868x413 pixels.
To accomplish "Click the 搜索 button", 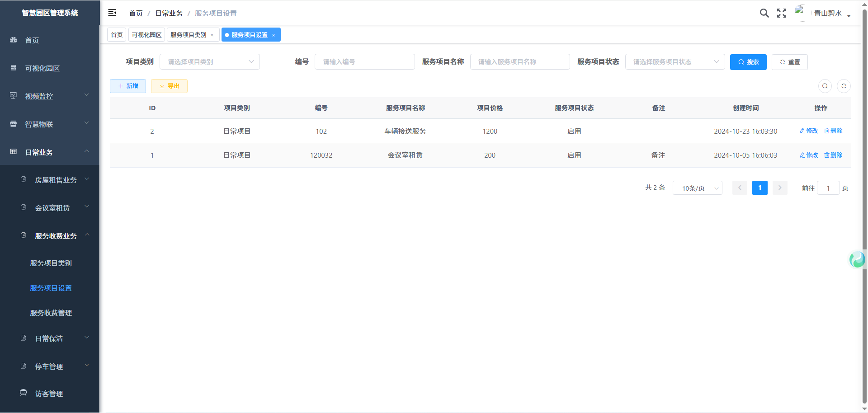I will click(748, 62).
